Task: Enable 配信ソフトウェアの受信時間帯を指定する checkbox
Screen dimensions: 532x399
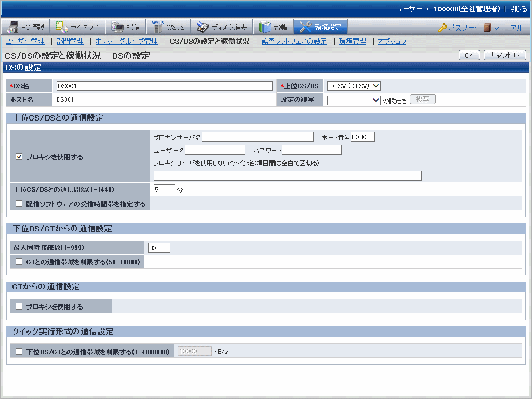Action: [19, 204]
